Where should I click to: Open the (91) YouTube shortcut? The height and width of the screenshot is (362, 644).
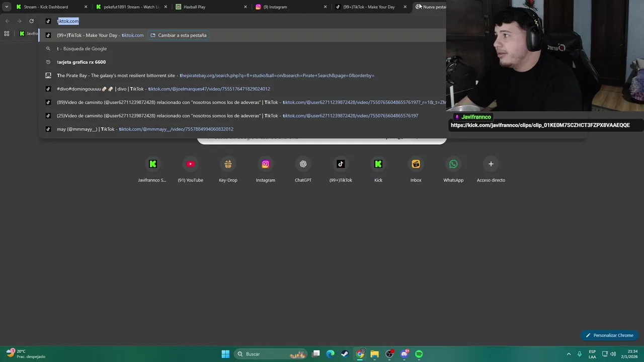click(190, 170)
